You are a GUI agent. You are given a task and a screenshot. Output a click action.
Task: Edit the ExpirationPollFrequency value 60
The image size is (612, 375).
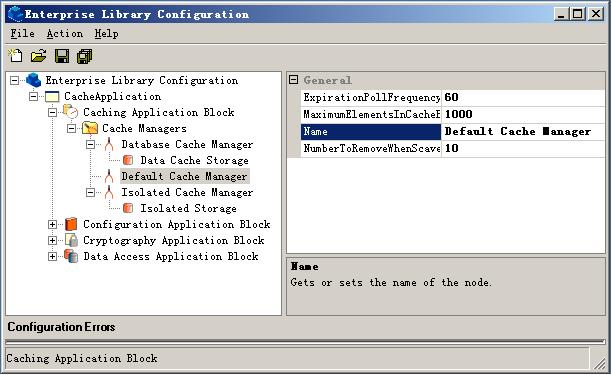[x=523, y=97]
